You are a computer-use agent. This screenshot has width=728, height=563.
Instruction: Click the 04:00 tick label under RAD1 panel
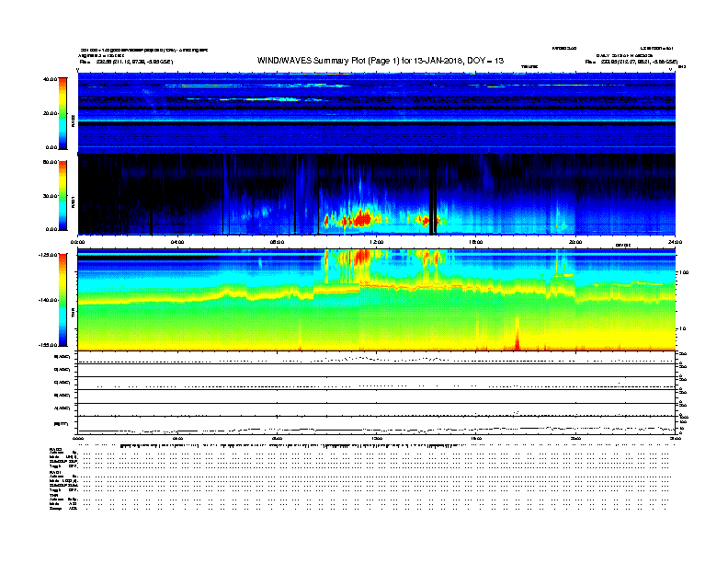(177, 242)
